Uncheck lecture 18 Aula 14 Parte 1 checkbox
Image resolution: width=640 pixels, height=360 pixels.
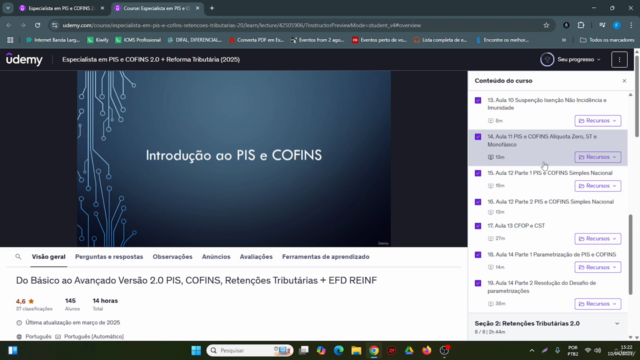tap(478, 255)
